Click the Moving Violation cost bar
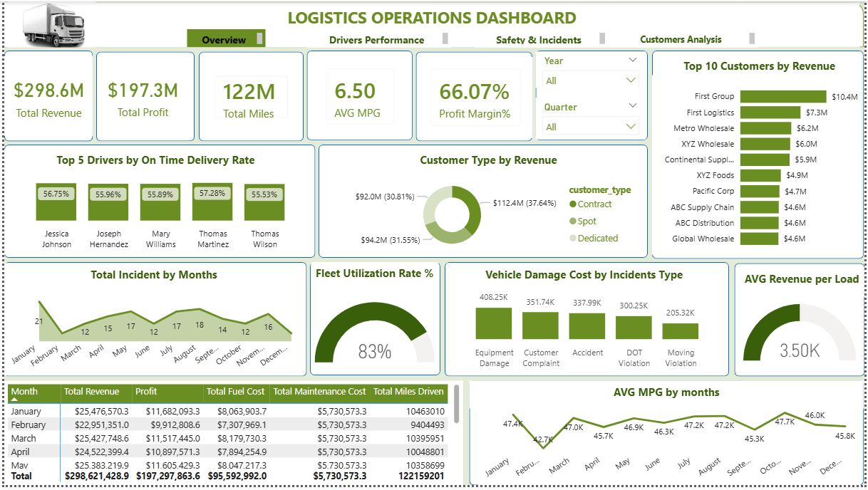The height and width of the screenshot is (490, 868). point(681,331)
